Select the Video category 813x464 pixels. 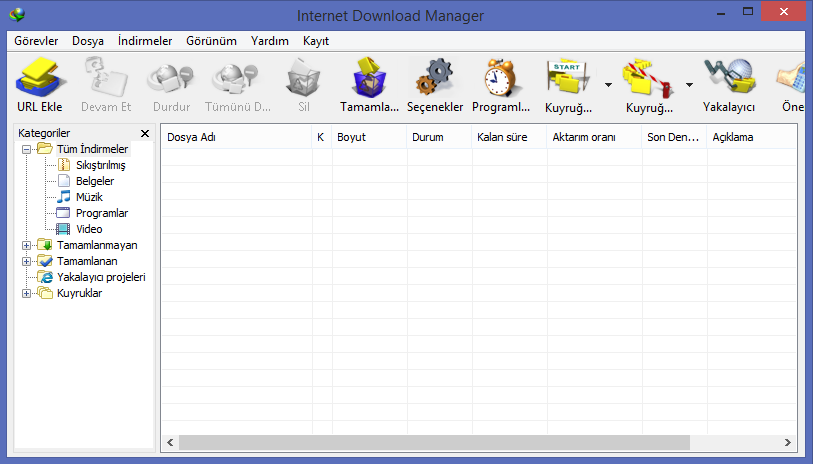tap(89, 229)
